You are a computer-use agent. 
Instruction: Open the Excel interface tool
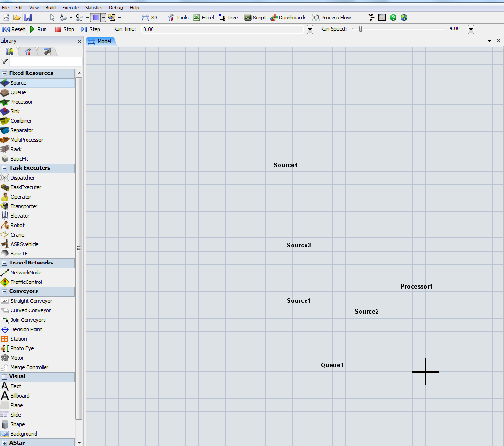coord(203,18)
